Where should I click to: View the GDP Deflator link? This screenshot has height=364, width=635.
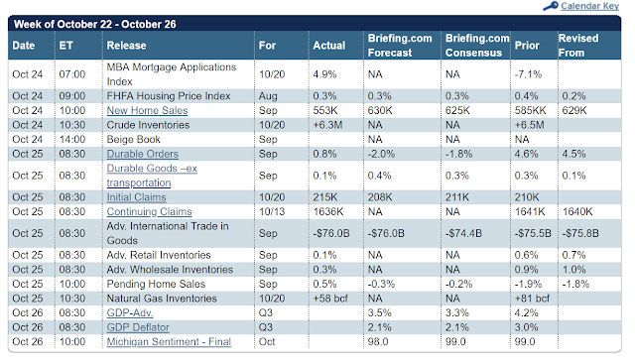point(138,327)
